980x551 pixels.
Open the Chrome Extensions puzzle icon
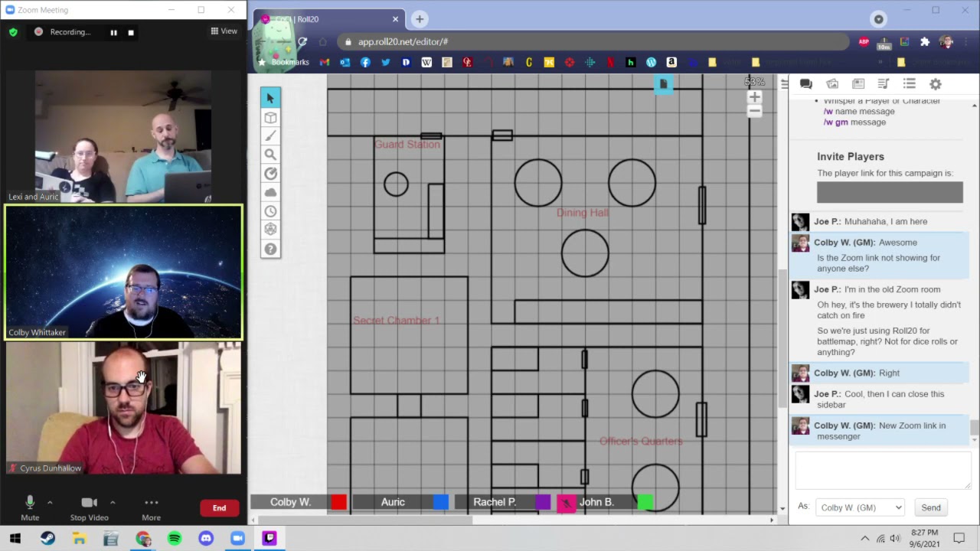coord(925,42)
